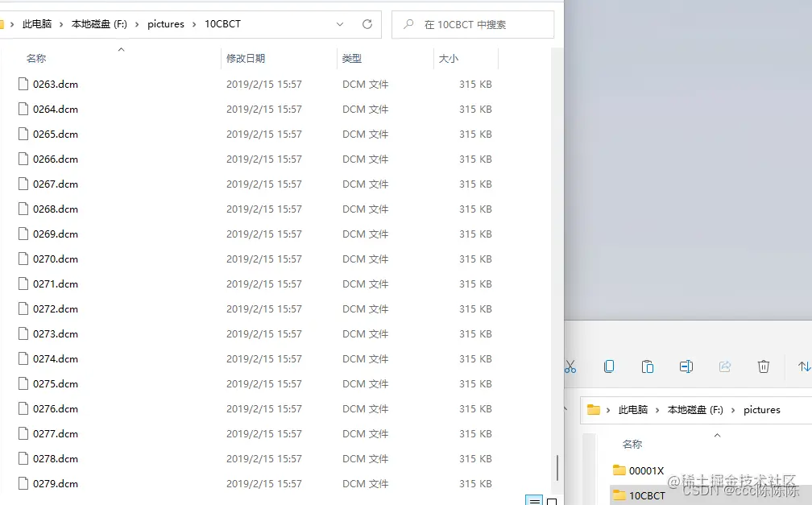Click DCM 文件 type cell of 0270.dcm
The height and width of the screenshot is (505, 812).
coord(365,259)
